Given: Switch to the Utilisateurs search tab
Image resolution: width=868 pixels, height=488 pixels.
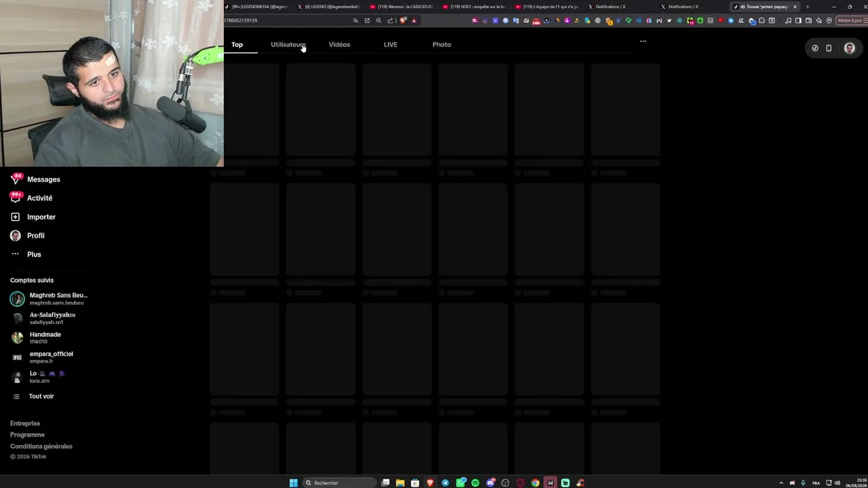Looking at the screenshot, I should 288,45.
